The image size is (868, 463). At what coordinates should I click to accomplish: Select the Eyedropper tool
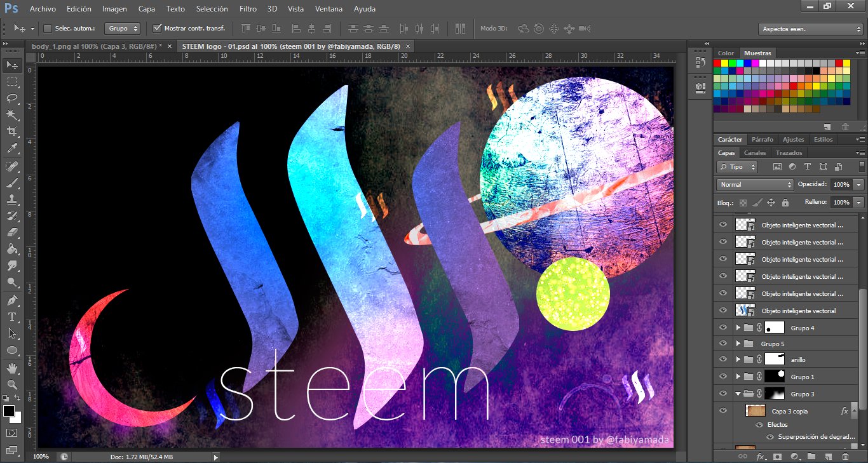12,149
